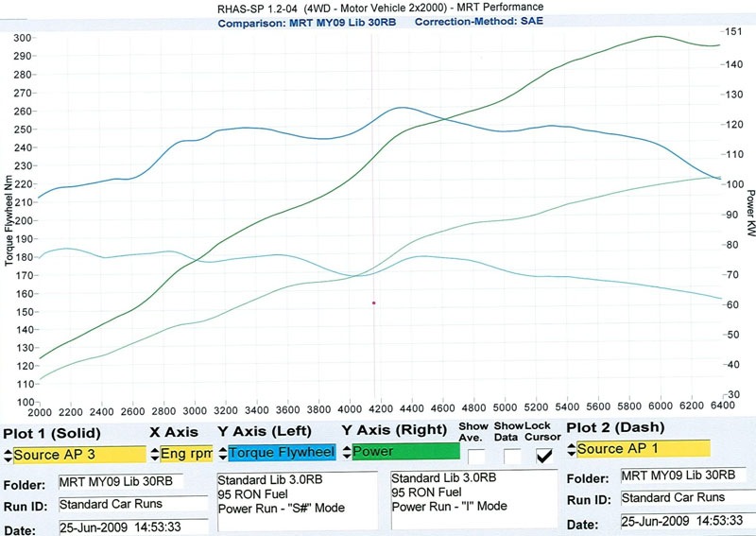Toggle the Show Ave. checkbox
The image size is (756, 536).
[476, 457]
